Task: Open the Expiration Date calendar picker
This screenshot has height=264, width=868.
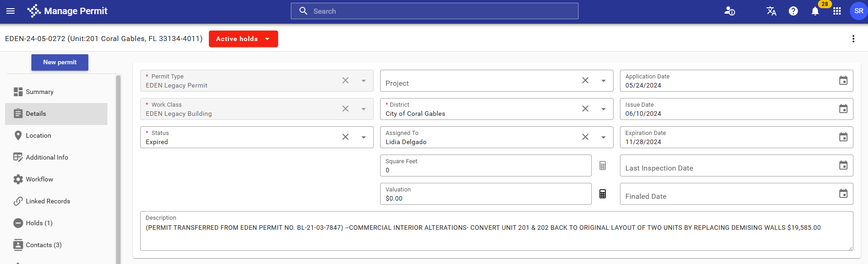Action: tap(843, 137)
